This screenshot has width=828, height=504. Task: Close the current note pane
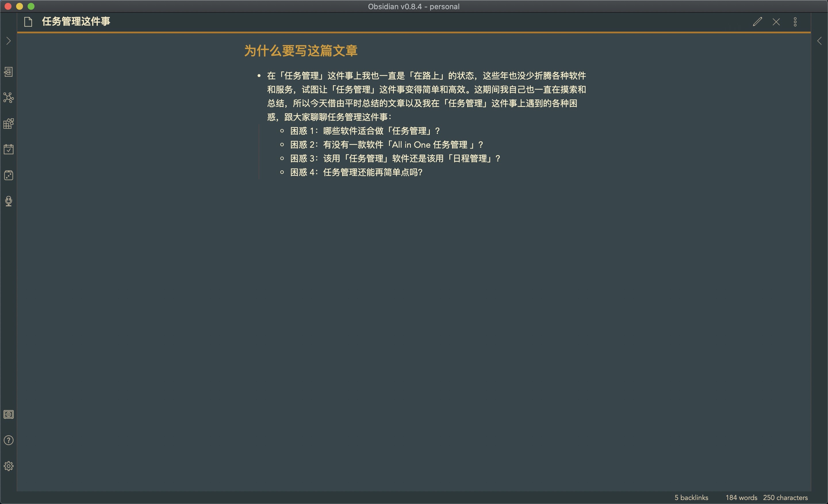click(776, 22)
